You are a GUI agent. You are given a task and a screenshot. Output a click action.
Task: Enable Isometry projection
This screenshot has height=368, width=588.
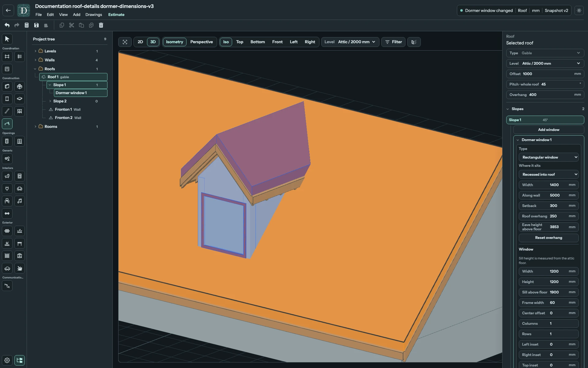click(x=175, y=42)
